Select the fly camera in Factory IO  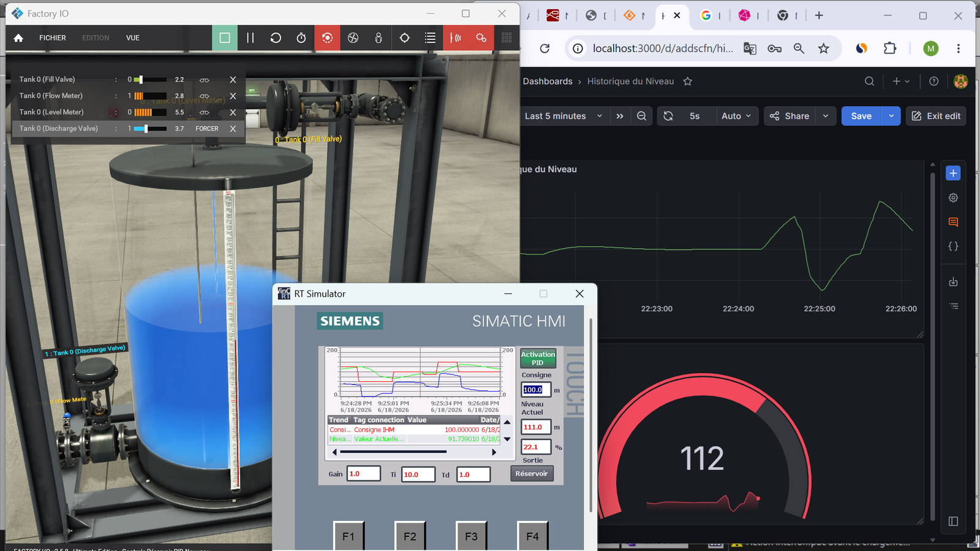(353, 38)
